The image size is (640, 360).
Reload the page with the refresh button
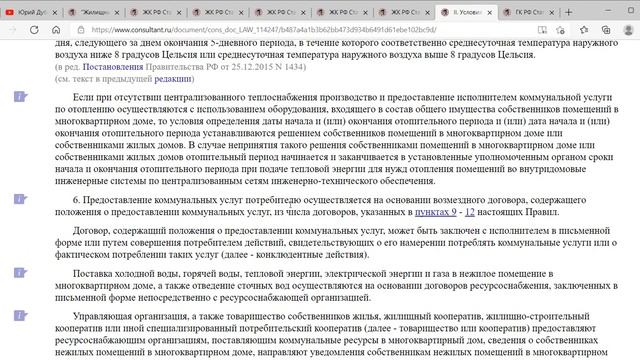[34, 30]
